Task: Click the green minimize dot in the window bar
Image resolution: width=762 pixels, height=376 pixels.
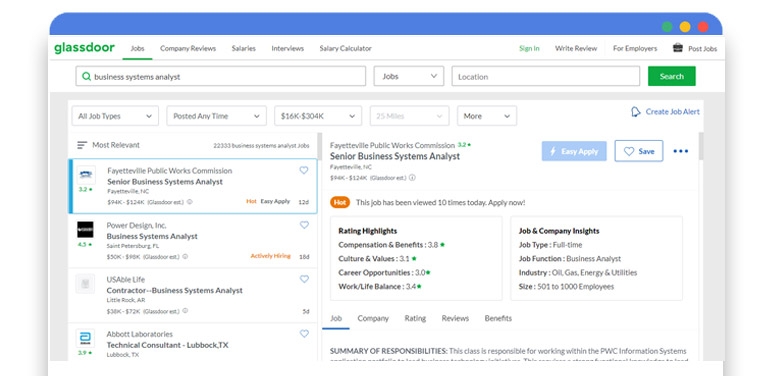Action: tap(667, 27)
